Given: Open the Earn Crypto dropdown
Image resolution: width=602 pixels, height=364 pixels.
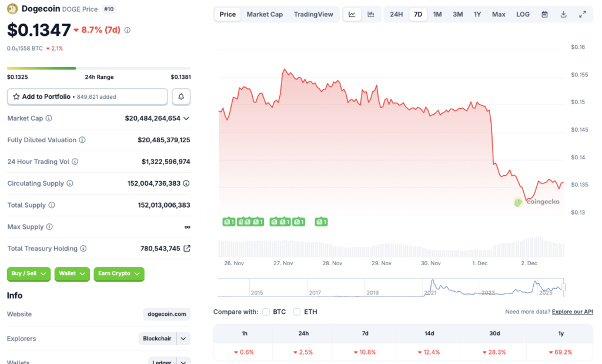Looking at the screenshot, I should click(119, 273).
